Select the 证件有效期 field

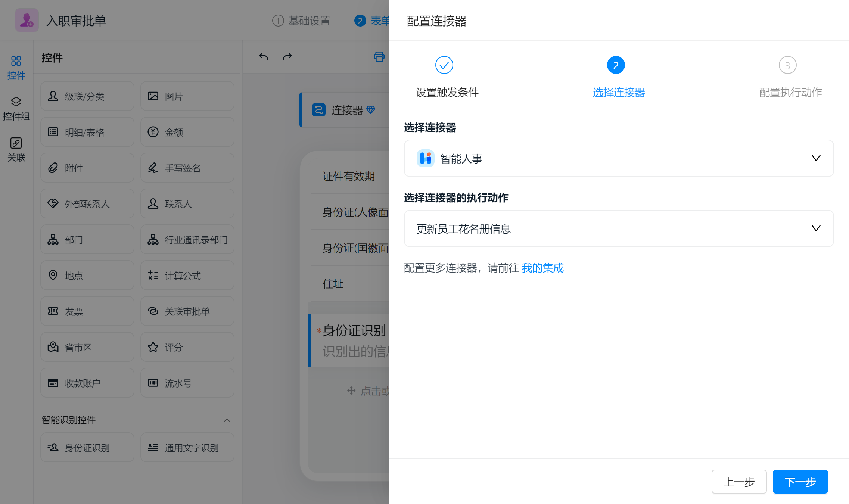point(350,176)
